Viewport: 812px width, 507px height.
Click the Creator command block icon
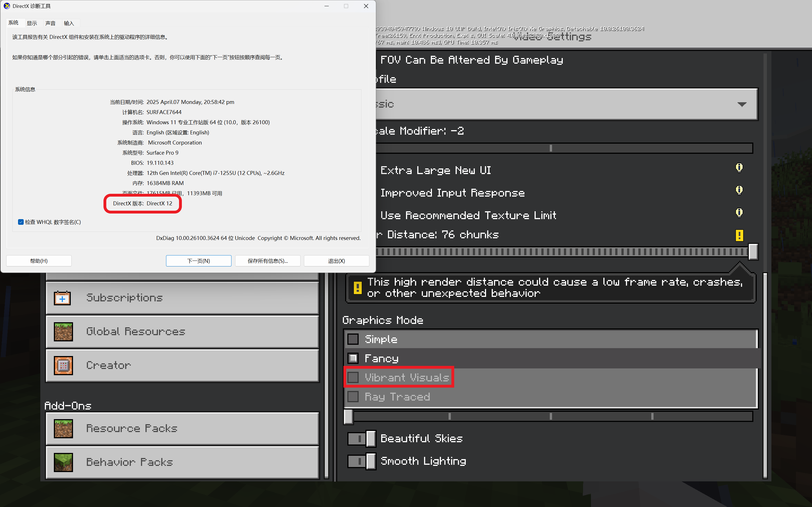click(63, 366)
